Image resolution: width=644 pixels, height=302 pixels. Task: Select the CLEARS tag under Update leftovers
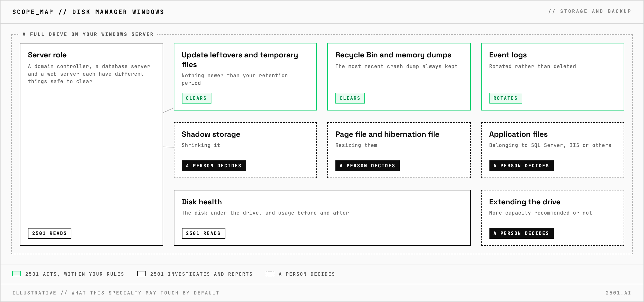[x=196, y=98]
